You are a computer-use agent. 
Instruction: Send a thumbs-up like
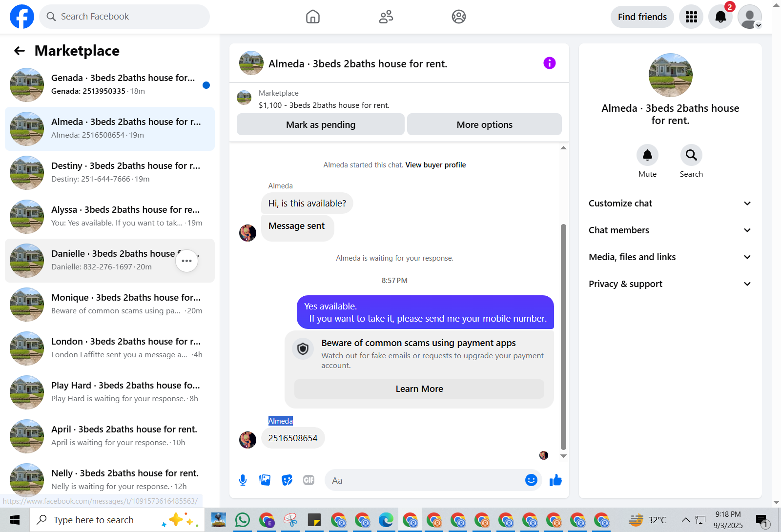tap(555, 480)
